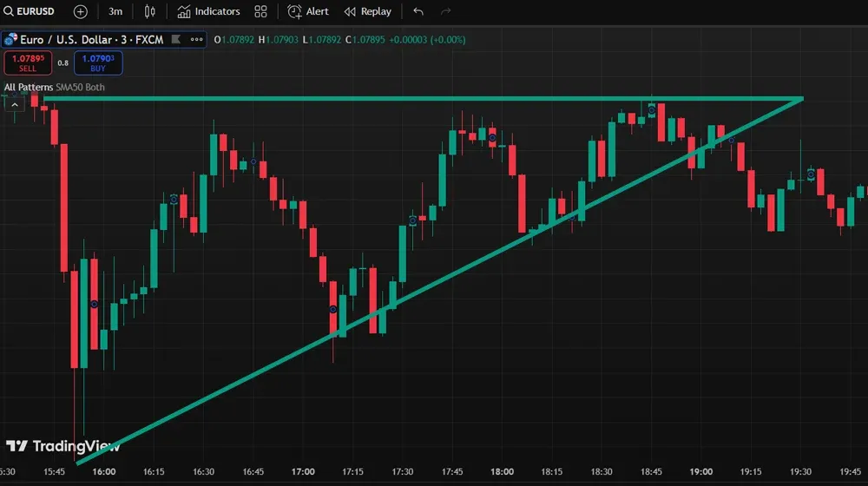The width and height of the screenshot is (868, 486).
Task: Click the 18:45 time axis label
Action: point(651,471)
